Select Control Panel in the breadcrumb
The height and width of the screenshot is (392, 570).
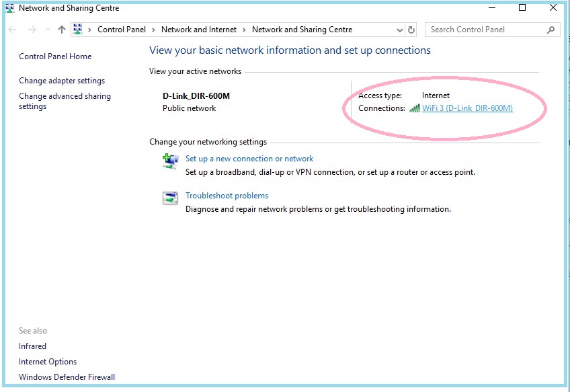[x=122, y=30]
